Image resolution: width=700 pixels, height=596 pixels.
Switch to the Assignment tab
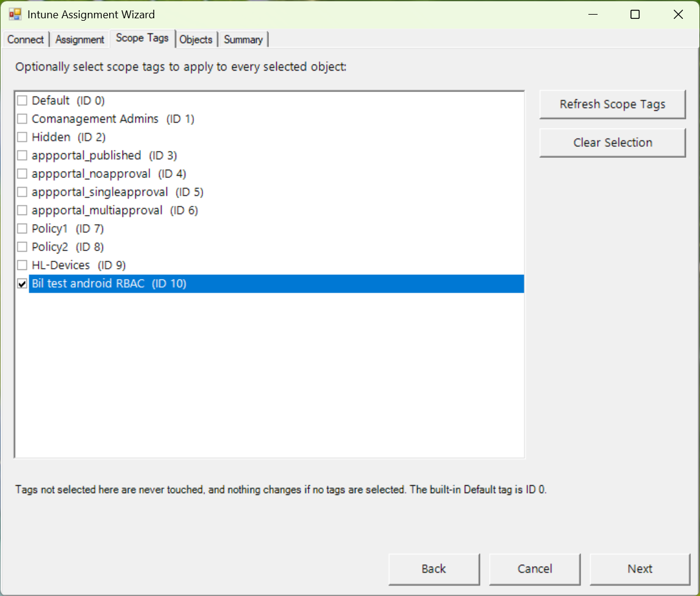(x=80, y=40)
